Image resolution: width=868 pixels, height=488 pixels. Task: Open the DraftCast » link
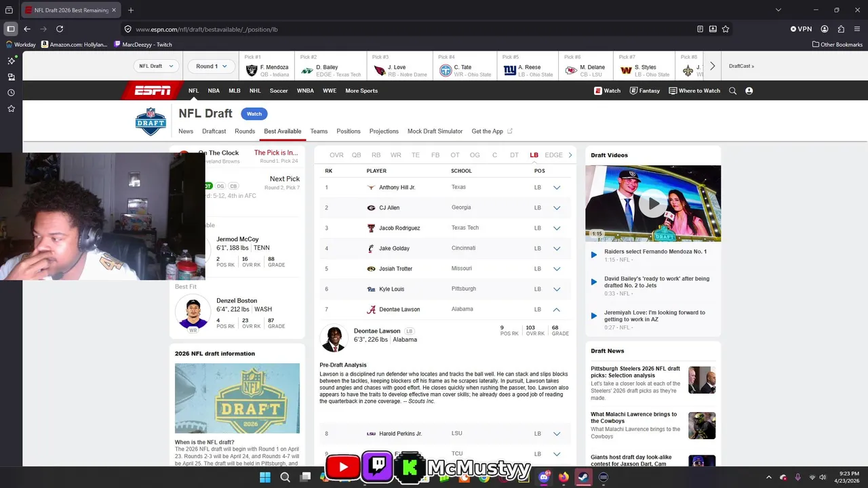coord(741,66)
